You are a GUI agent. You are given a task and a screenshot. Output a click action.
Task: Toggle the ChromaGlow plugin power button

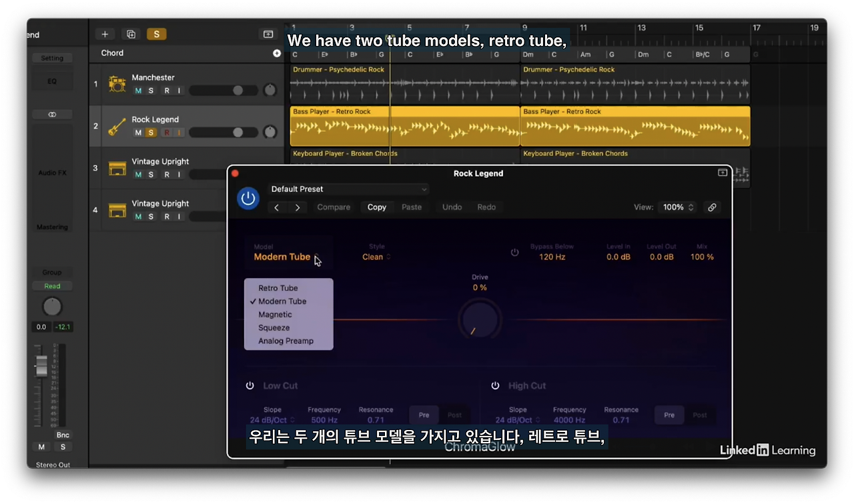pyautogui.click(x=248, y=198)
